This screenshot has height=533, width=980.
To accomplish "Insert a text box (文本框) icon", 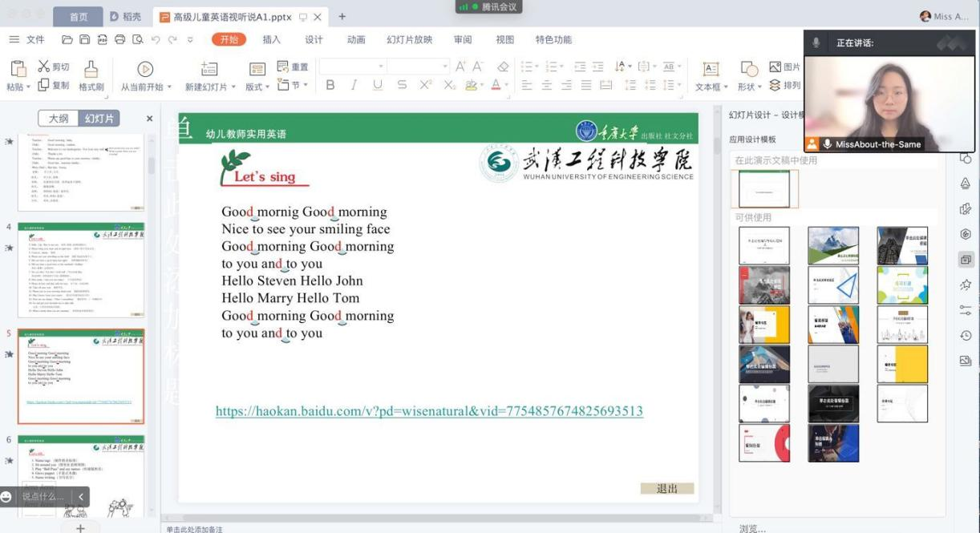I will pos(711,70).
